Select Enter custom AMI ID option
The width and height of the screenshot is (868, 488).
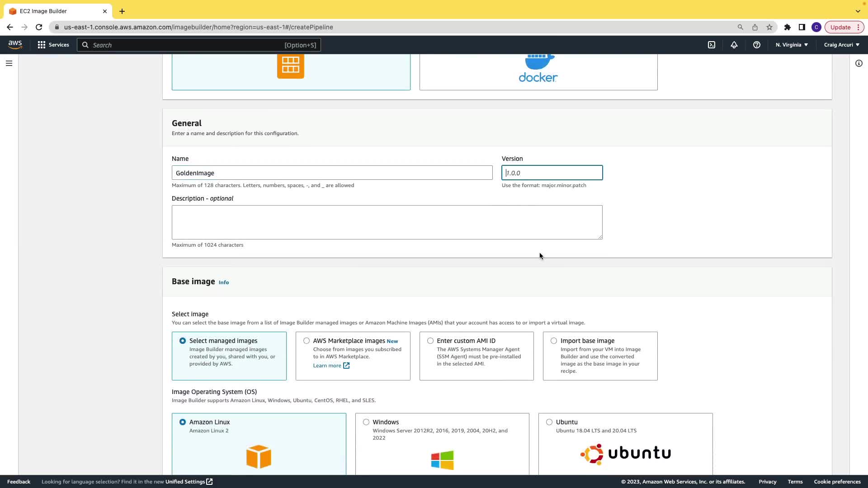(430, 341)
